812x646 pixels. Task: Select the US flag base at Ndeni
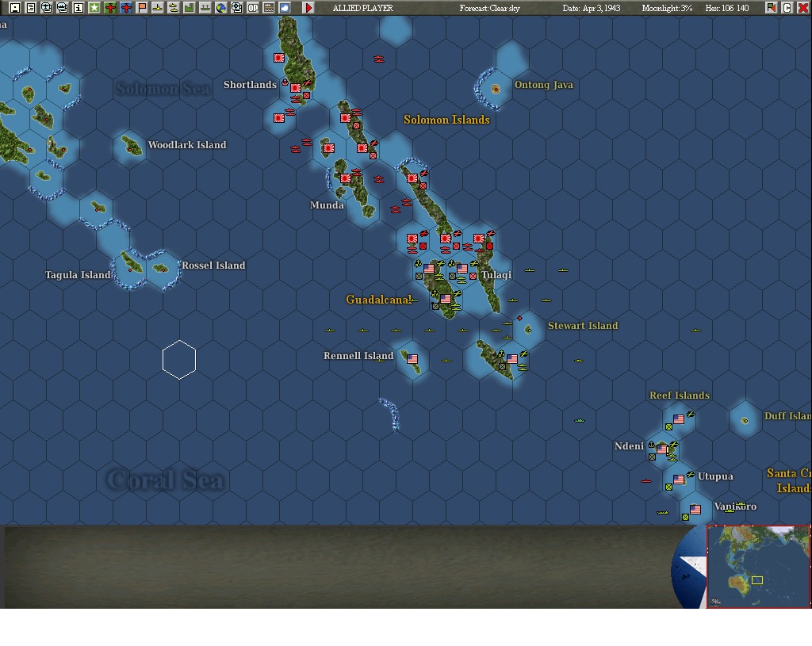point(662,449)
